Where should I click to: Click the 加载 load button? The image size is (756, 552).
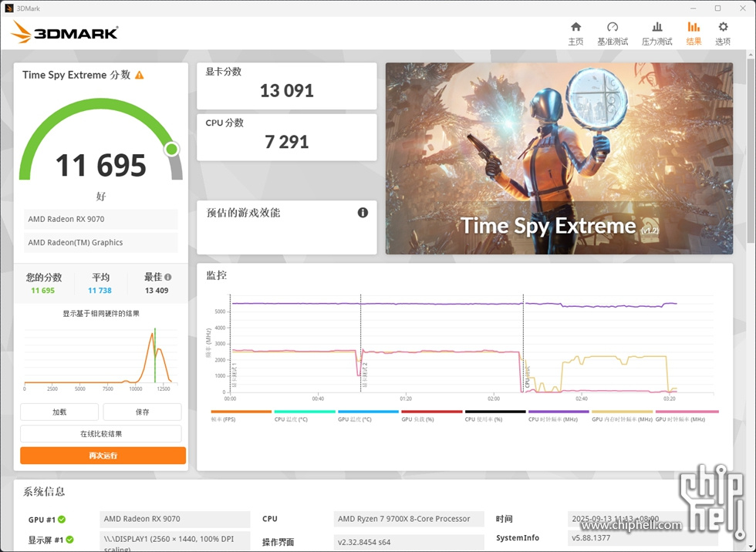59,412
